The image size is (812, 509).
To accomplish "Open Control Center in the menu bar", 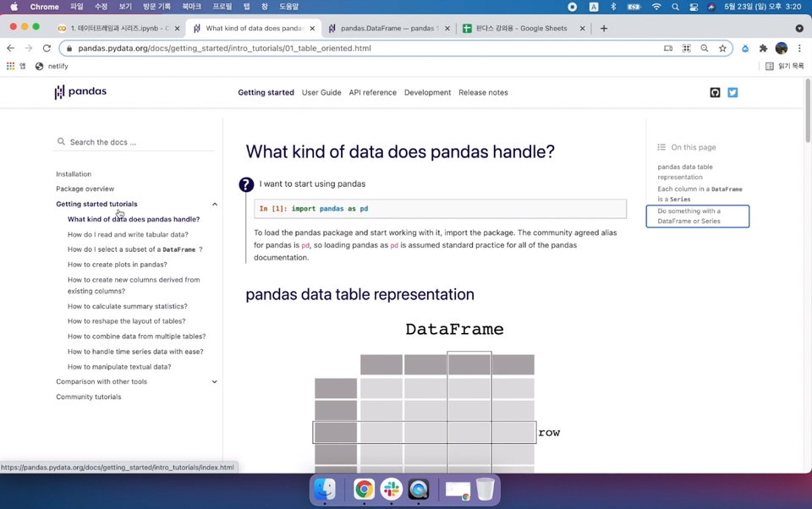I will pyautogui.click(x=694, y=7).
